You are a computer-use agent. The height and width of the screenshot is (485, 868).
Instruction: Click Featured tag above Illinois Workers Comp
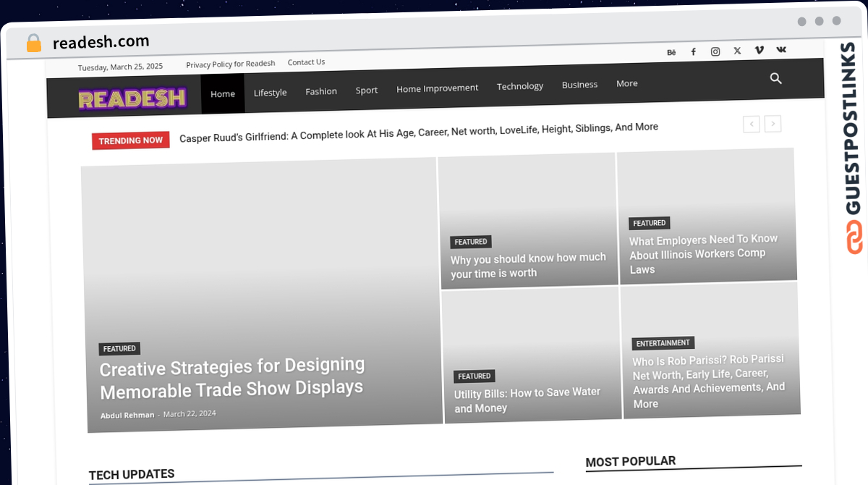click(x=650, y=223)
